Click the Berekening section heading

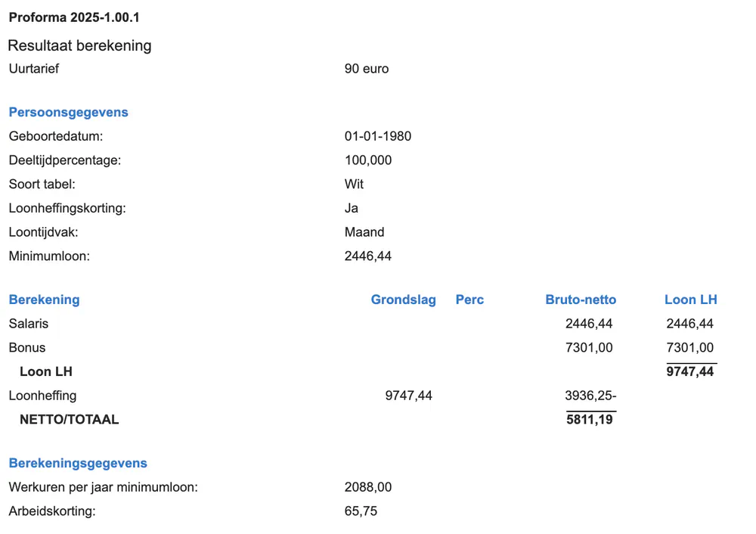[44, 300]
